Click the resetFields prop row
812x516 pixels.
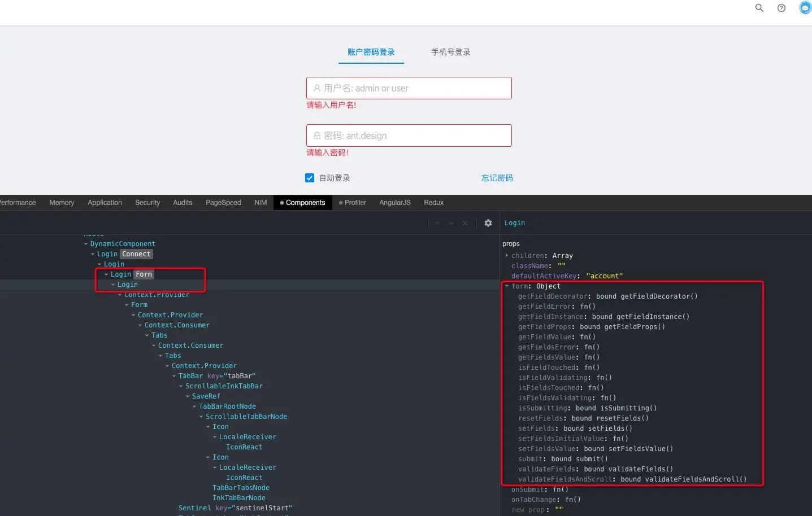click(x=583, y=418)
